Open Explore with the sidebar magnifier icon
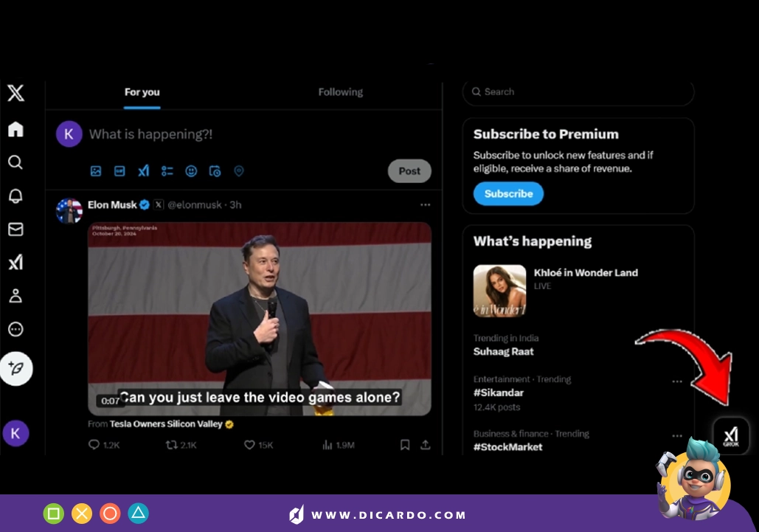This screenshot has width=759, height=532. click(15, 162)
